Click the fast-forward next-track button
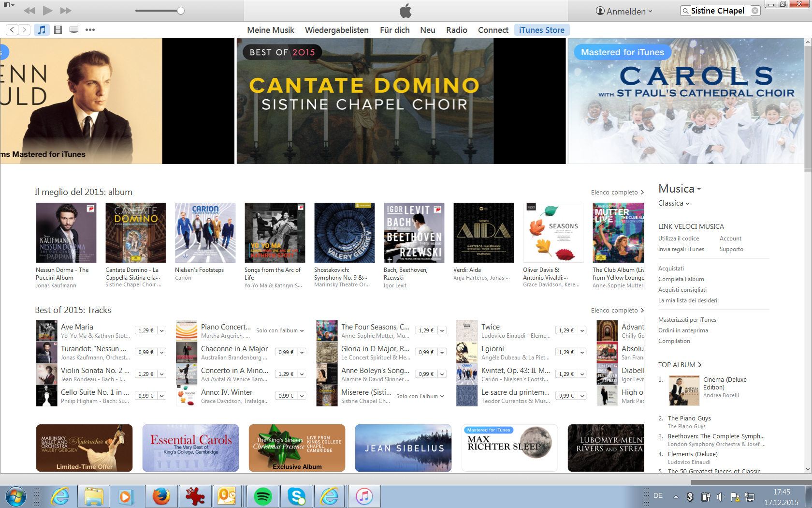 coord(66,10)
